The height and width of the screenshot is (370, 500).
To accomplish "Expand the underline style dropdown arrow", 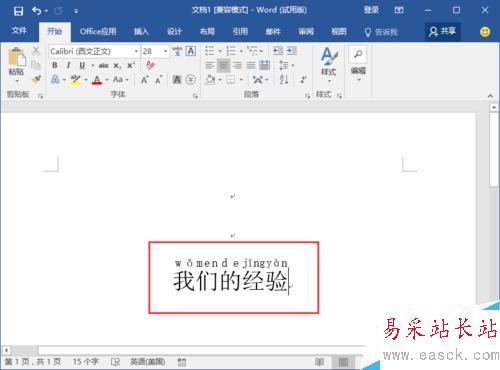I will tap(93, 65).
